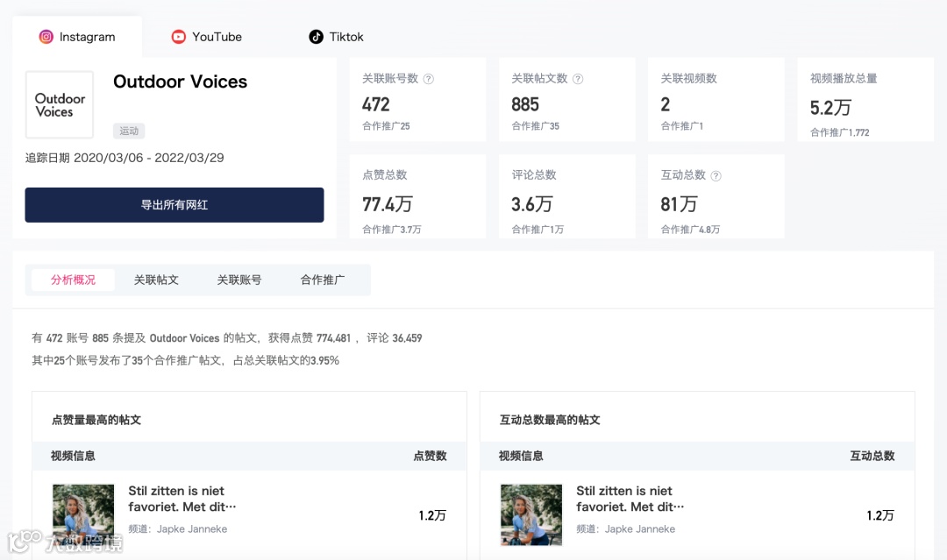Screen dimensions: 947x560
Task: Click 视频信息 header in likes table
Action: [73, 457]
